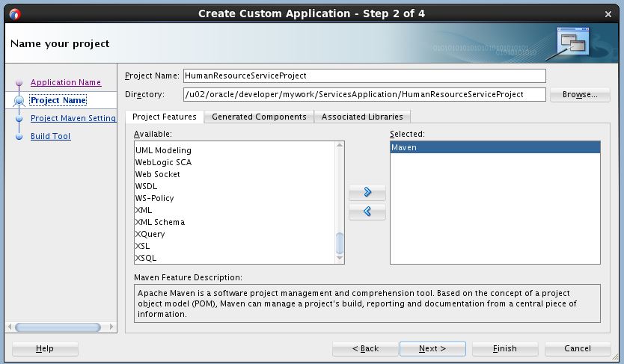
Task: Select WebLogic SCA in the Available list
Action: (163, 162)
